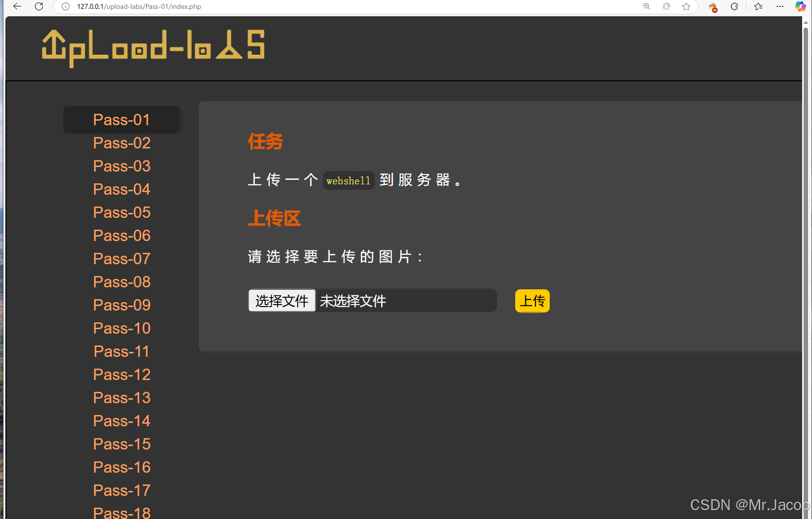Click the 上传区 heading

coord(274,218)
